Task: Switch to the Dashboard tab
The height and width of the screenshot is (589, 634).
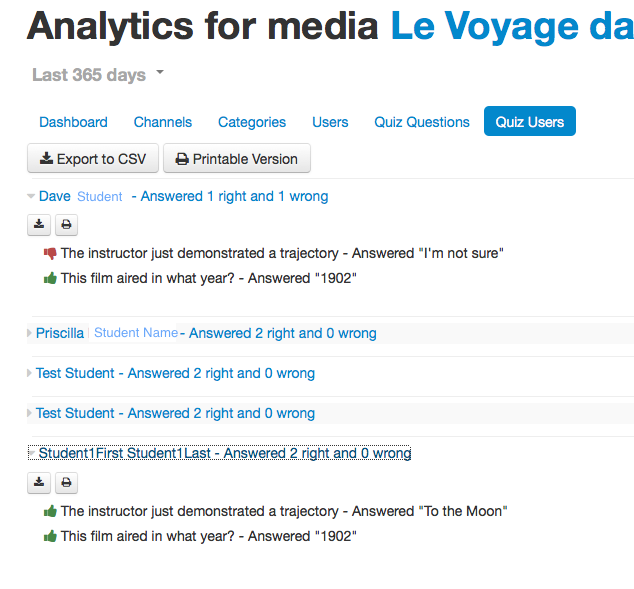Action: (73, 122)
